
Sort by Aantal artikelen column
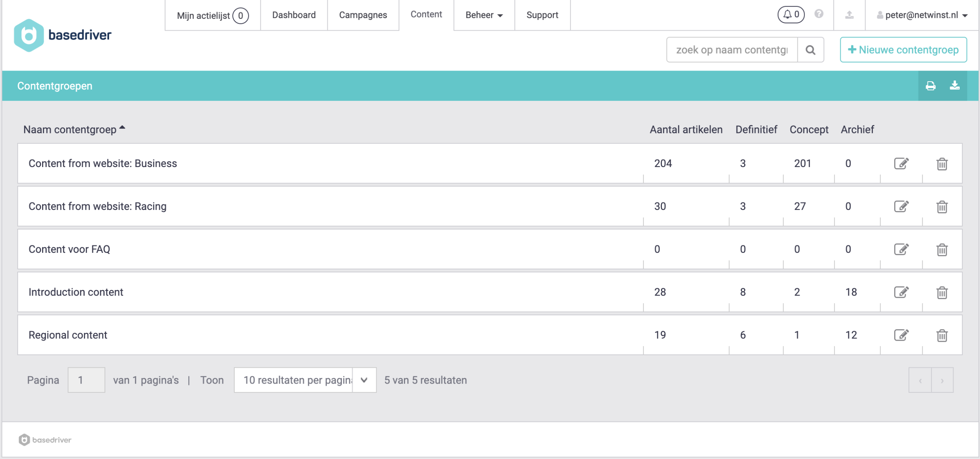click(686, 130)
